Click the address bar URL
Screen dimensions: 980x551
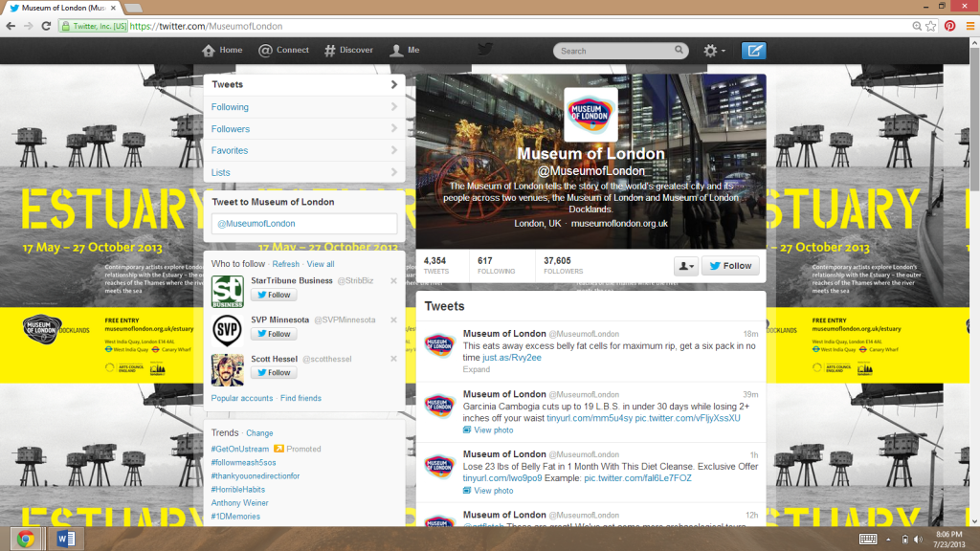(207, 26)
